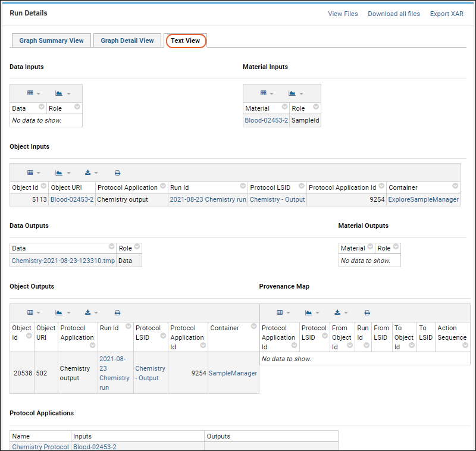This screenshot has width=476, height=451.
Task: Open Role column menu in Data Inputs
Action: [x=77, y=107]
